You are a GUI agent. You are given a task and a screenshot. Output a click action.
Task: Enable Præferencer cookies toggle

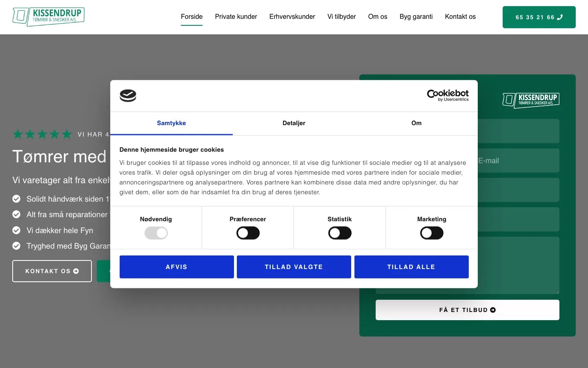tap(248, 233)
